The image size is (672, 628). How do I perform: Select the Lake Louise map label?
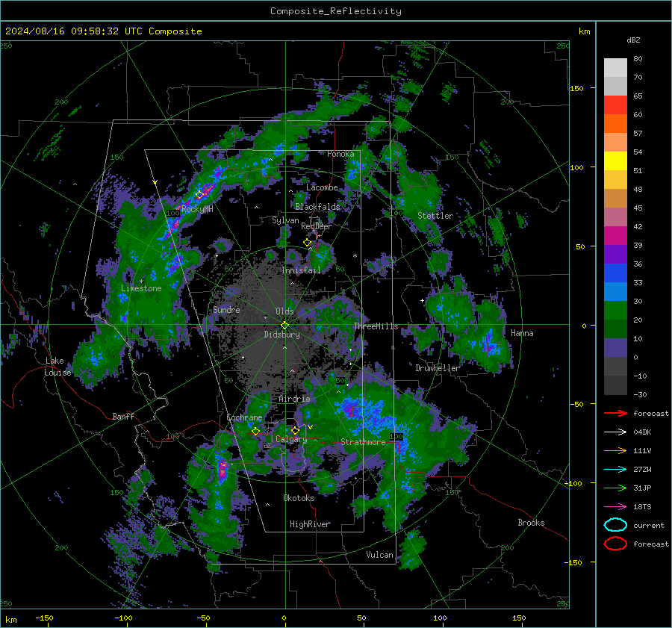pos(58,367)
